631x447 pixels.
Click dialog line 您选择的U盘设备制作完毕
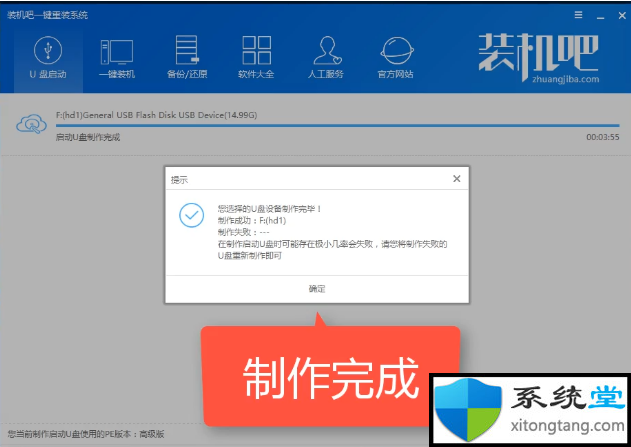(x=270, y=209)
